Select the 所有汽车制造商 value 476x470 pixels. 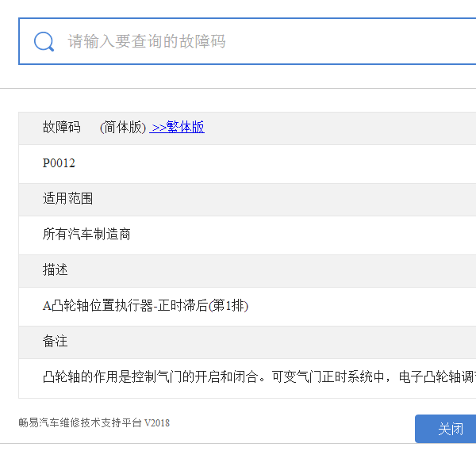click(86, 235)
